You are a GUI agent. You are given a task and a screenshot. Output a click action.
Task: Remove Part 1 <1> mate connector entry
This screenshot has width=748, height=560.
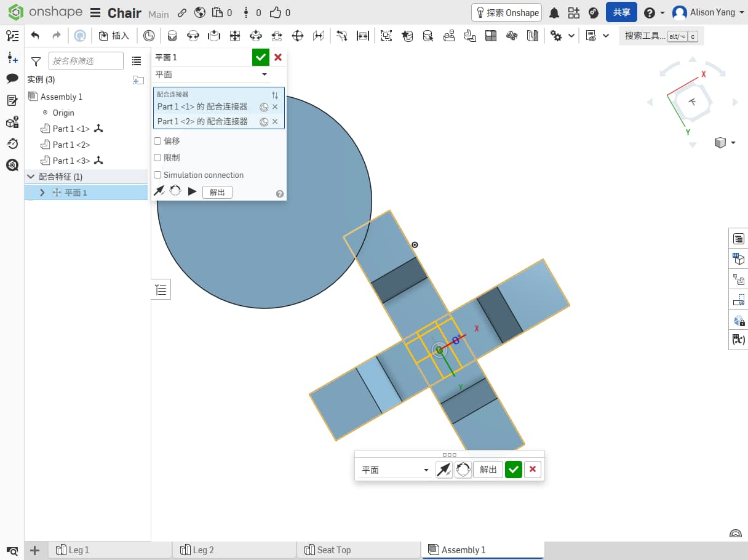tap(275, 106)
